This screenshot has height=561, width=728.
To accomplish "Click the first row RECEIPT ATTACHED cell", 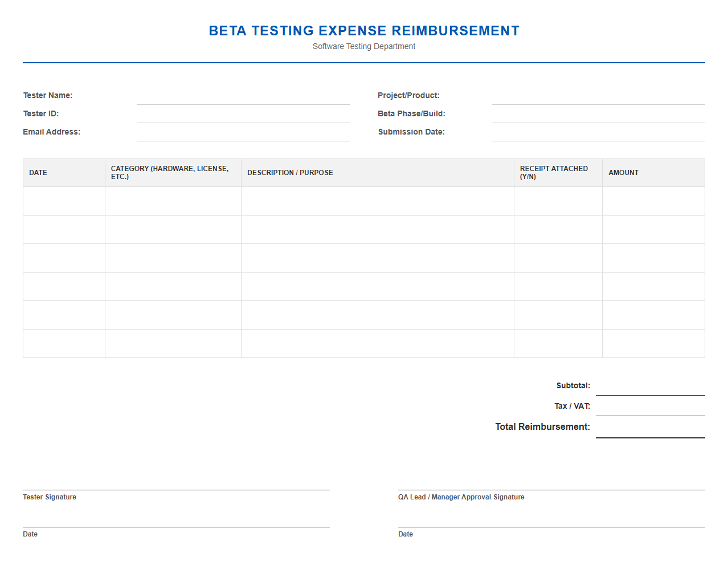I will click(558, 201).
